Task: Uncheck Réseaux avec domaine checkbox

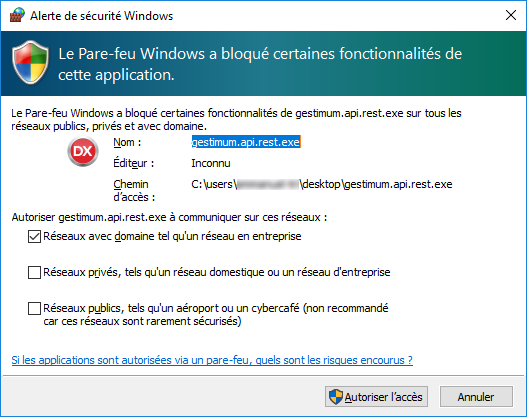Action: [x=34, y=236]
